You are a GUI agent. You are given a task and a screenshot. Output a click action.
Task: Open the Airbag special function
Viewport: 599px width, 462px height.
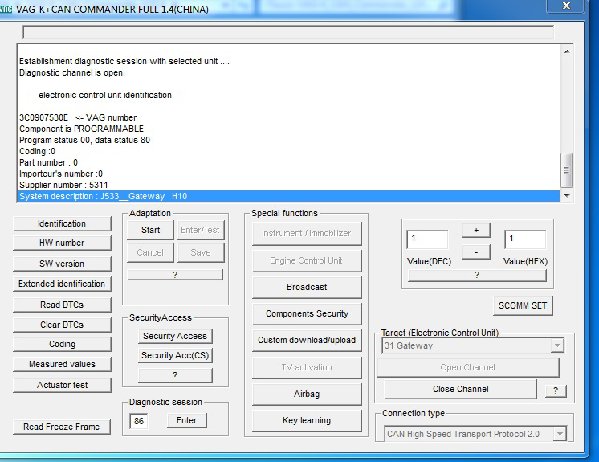[x=307, y=394]
